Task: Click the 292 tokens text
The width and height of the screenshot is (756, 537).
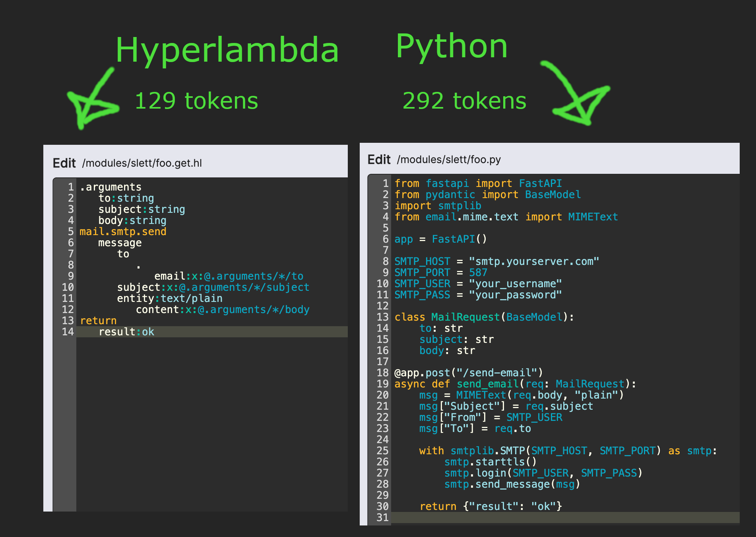Action: [x=464, y=101]
